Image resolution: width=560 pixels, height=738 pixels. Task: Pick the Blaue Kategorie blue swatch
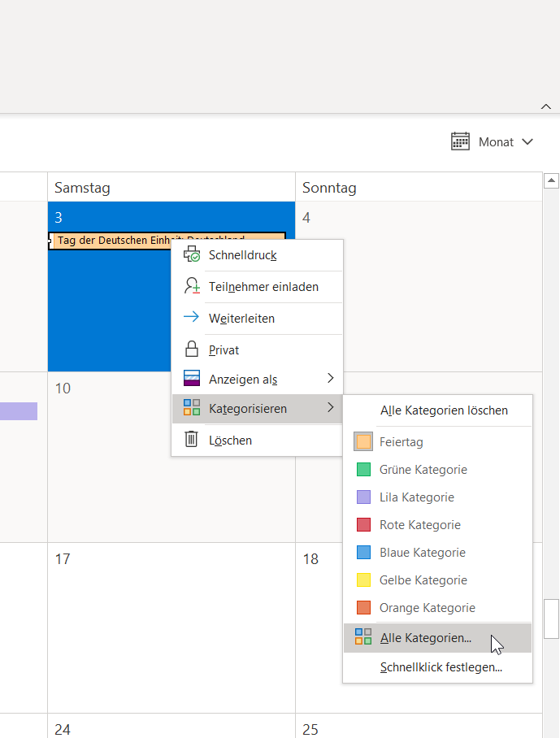point(363,552)
